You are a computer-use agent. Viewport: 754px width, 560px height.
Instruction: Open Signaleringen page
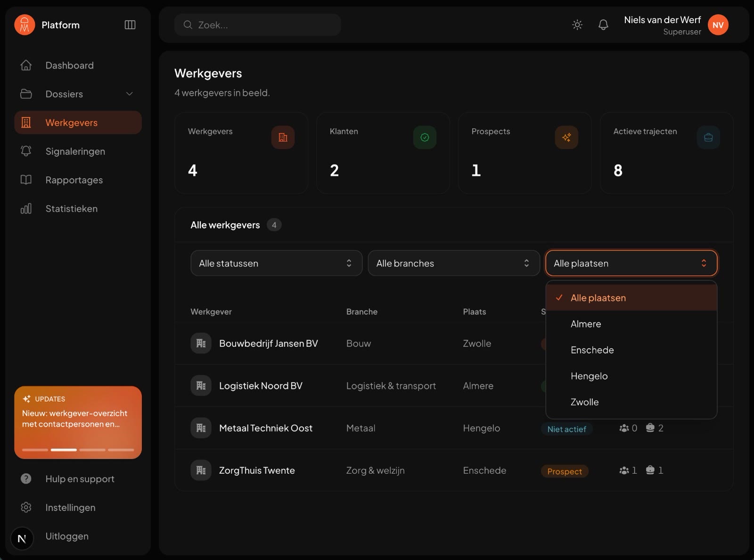78,151
